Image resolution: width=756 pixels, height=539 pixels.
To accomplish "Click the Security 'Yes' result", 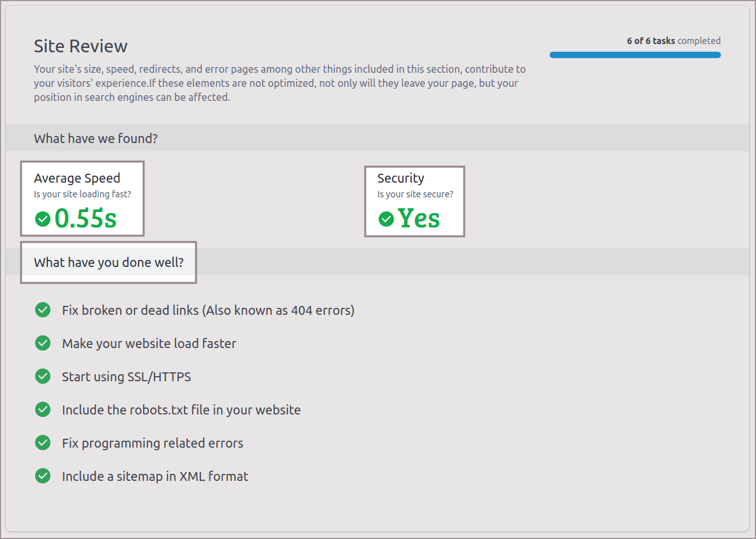I will click(419, 218).
